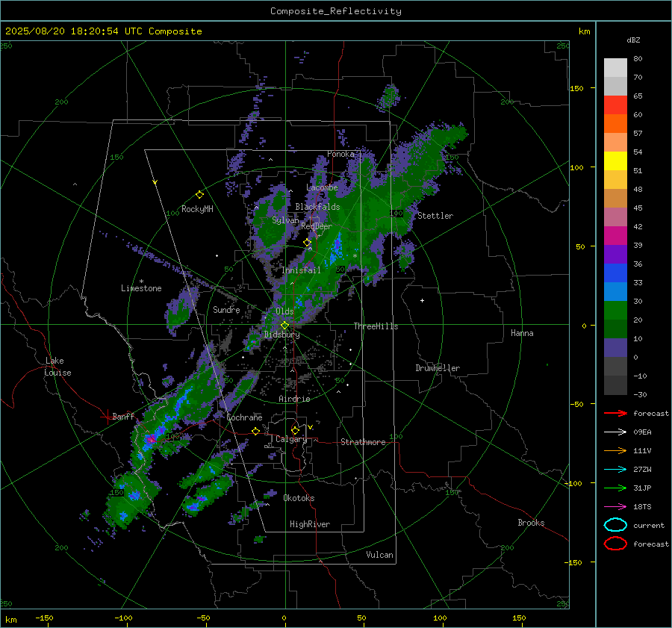Click the green 31JP arrow legend icon
Viewport: 672px width, 628px height.
(x=615, y=488)
